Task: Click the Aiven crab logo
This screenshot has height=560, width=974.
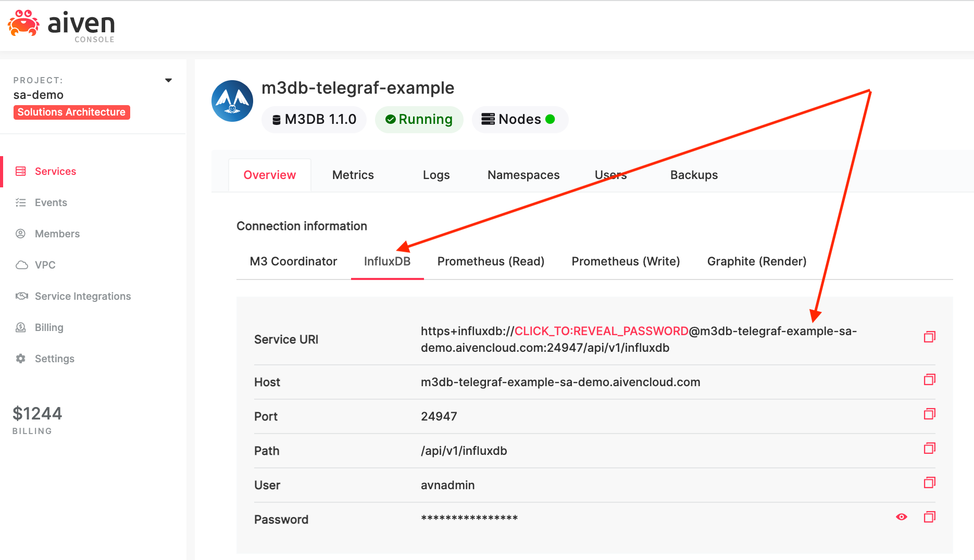Action: (x=23, y=23)
